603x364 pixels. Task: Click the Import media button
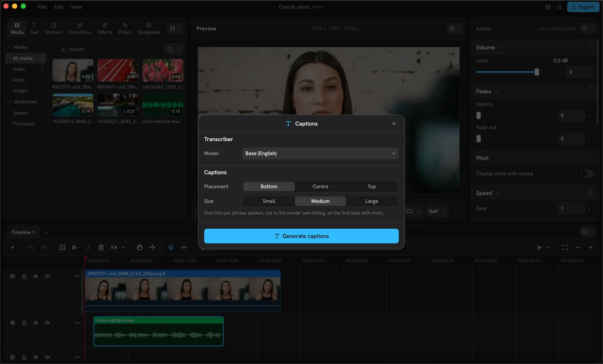(72, 49)
